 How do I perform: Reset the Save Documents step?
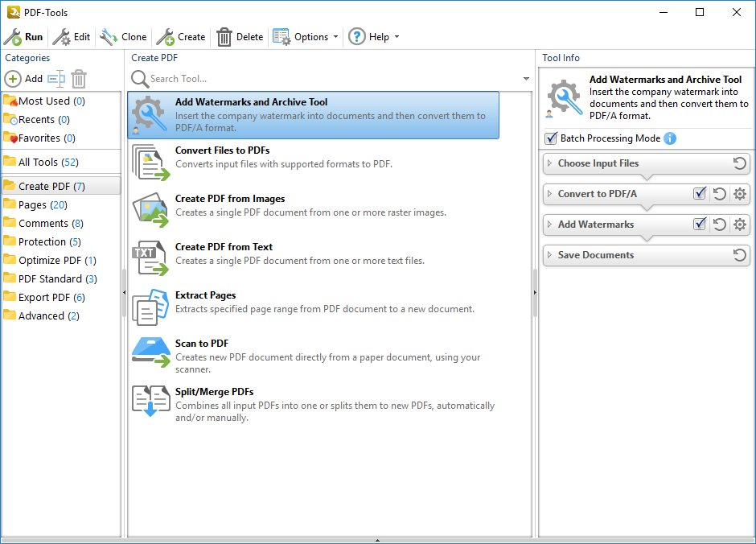pos(740,255)
